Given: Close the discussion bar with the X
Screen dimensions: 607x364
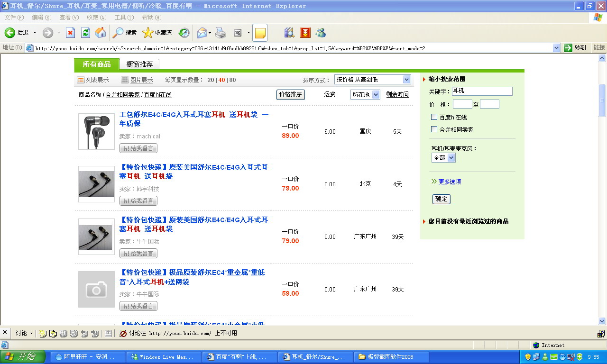Looking at the screenshot, I should tap(5, 333).
